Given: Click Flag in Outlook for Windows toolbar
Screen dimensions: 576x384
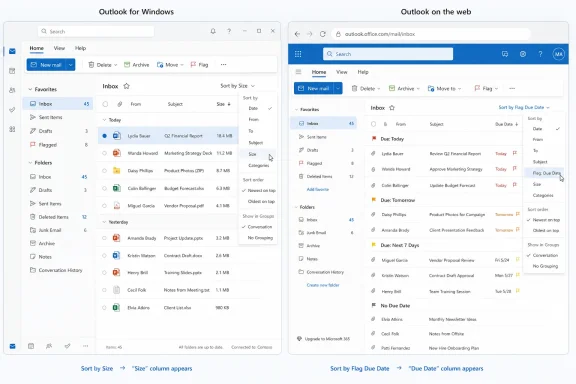Looking at the screenshot, I should point(199,65).
